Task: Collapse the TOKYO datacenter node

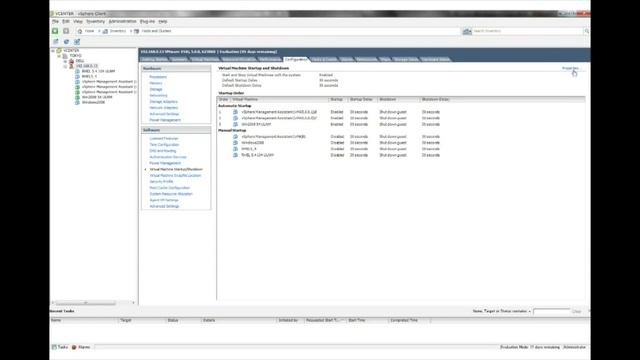Action: [x=60, y=56]
